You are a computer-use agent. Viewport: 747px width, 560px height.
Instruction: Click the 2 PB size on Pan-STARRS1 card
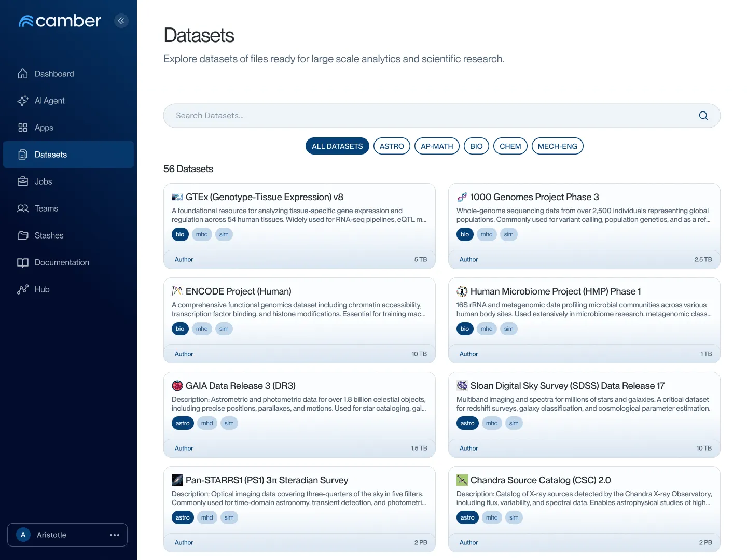(421, 542)
